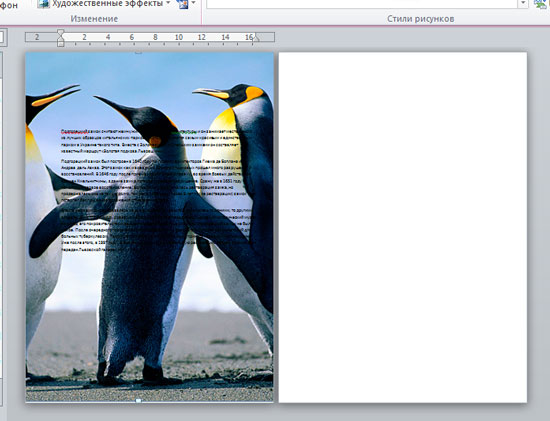Click the artistic effects picture icon
The image size is (550, 421).
(43, 4)
